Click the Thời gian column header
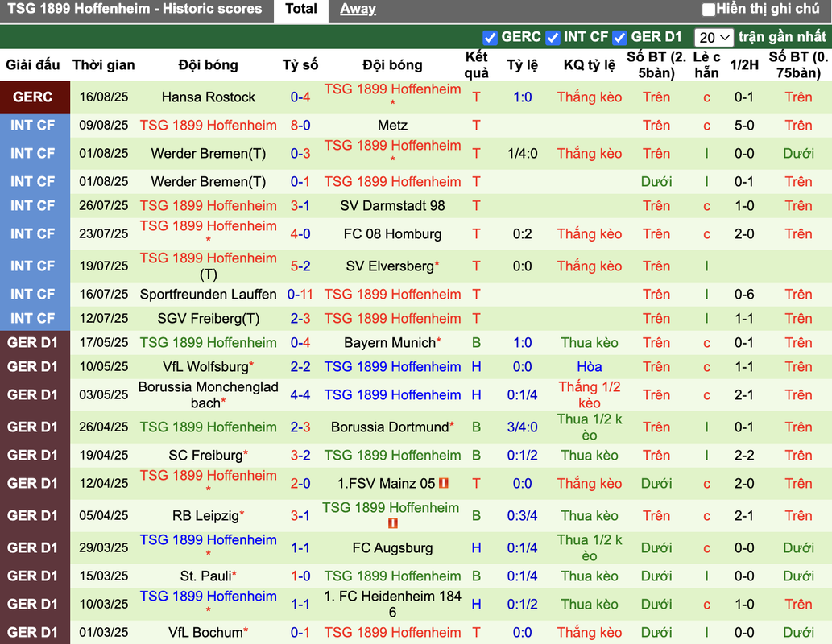The image size is (832, 644). click(103, 64)
